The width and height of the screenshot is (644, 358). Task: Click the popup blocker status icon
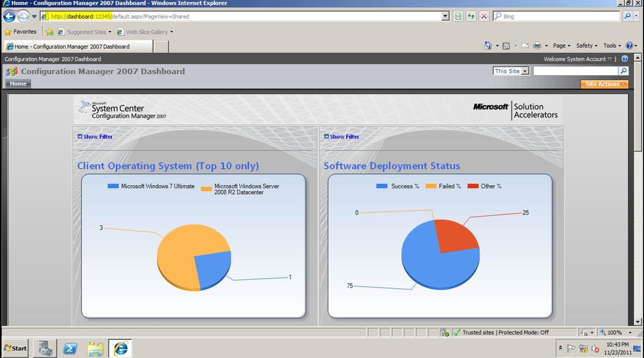[x=445, y=333]
